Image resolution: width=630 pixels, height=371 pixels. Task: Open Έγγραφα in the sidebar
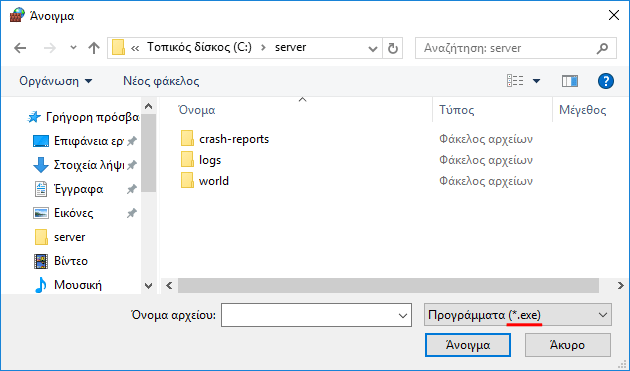coord(69,189)
